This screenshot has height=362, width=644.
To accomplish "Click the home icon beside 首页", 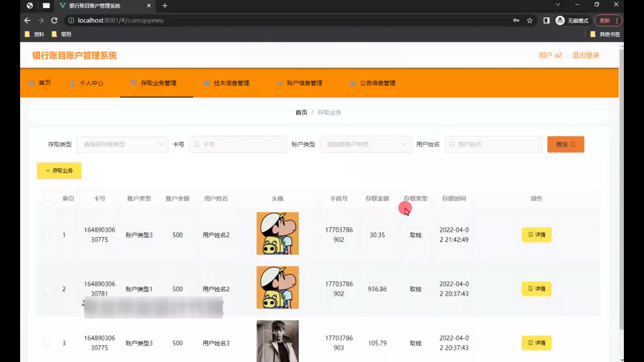I will click(x=32, y=83).
